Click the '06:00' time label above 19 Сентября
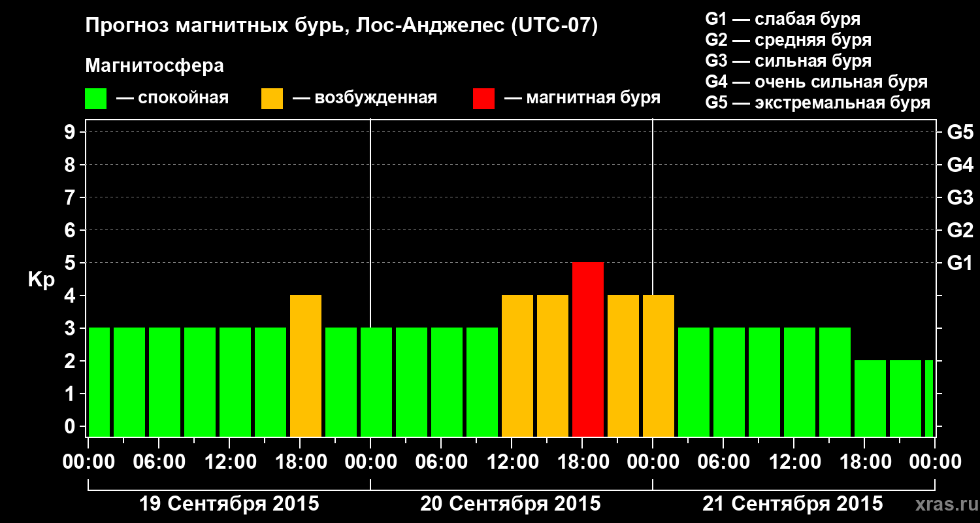This screenshot has height=523, width=980. coord(159,462)
